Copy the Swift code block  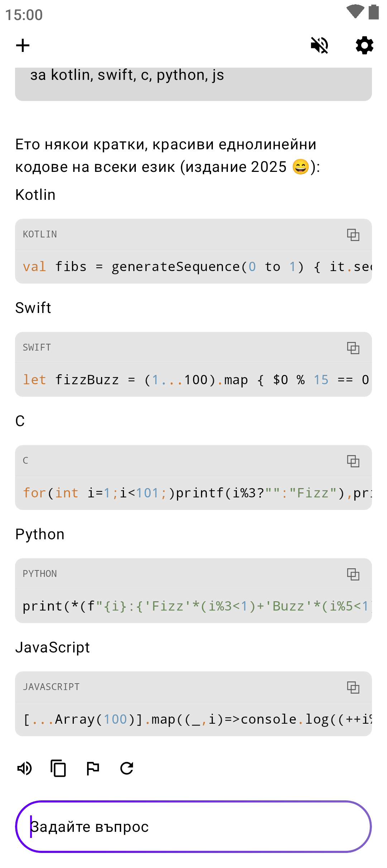tap(353, 348)
